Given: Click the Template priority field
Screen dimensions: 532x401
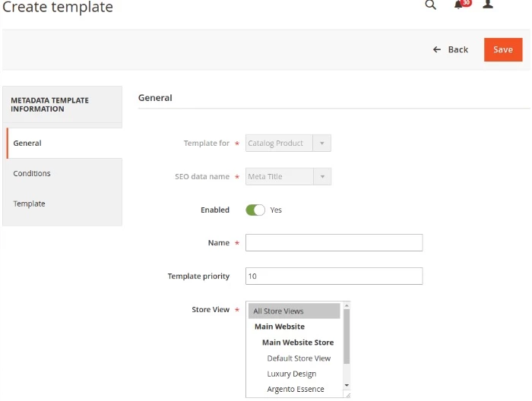Looking at the screenshot, I should click(334, 276).
